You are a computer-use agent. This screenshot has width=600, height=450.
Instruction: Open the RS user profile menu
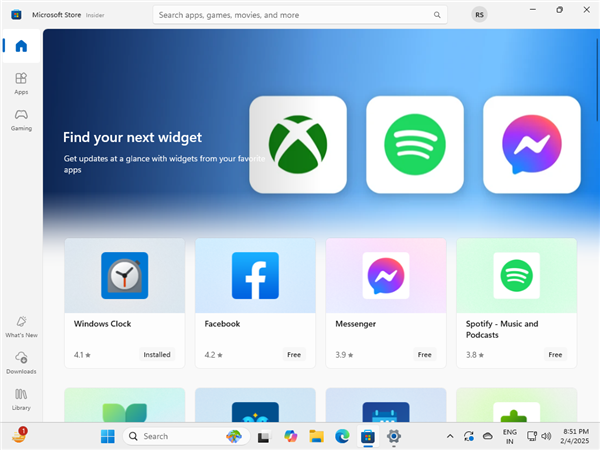click(x=480, y=15)
